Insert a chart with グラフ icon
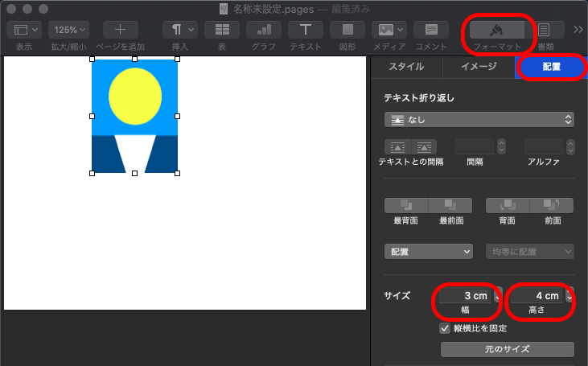Image resolution: width=588 pixels, height=366 pixels. [x=264, y=30]
